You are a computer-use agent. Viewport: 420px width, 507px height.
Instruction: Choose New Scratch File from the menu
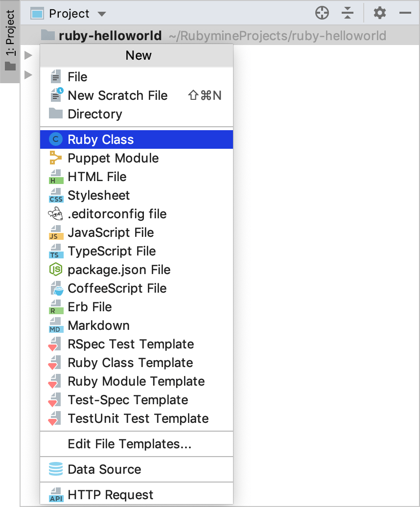point(117,95)
